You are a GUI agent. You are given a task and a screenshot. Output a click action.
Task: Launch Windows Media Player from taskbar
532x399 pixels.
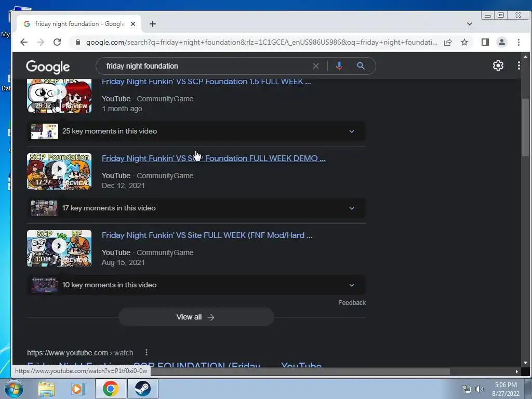78,389
